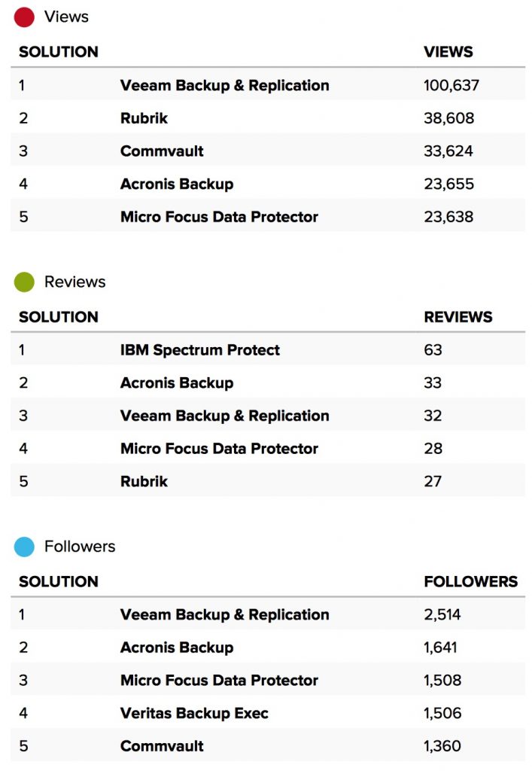Viewport: 532px width, 771px height.
Task: Click Commvault in the Followers table
Action: click(162, 746)
